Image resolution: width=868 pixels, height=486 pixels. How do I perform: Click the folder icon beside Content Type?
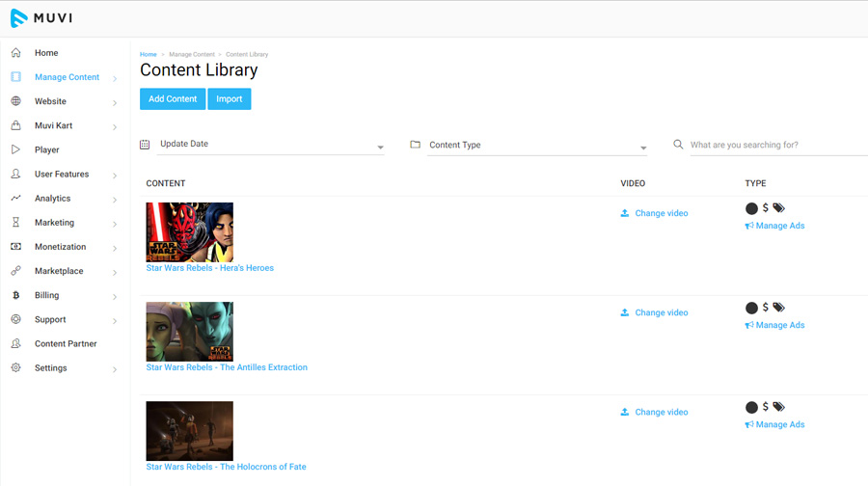pos(415,145)
